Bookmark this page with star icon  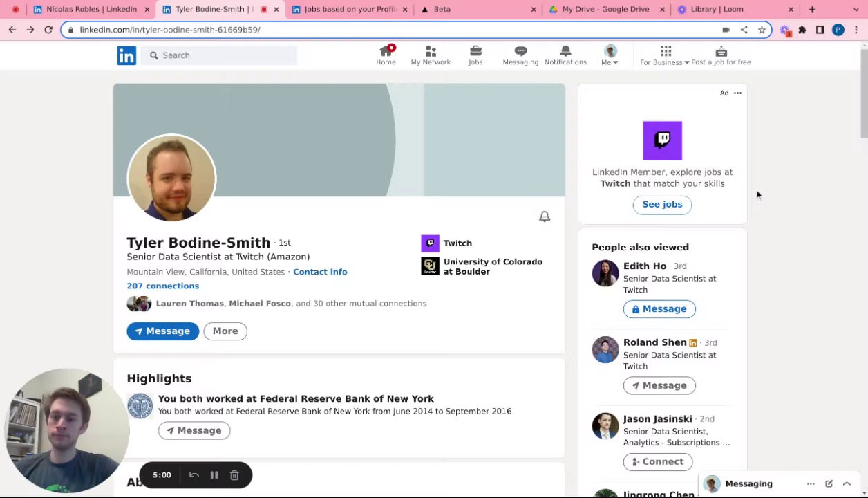click(x=762, y=30)
